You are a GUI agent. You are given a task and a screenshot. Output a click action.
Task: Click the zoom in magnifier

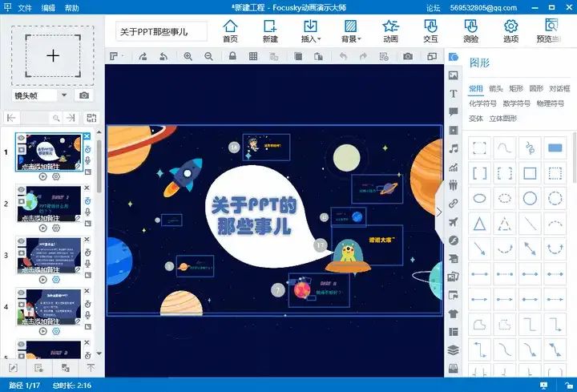point(188,56)
